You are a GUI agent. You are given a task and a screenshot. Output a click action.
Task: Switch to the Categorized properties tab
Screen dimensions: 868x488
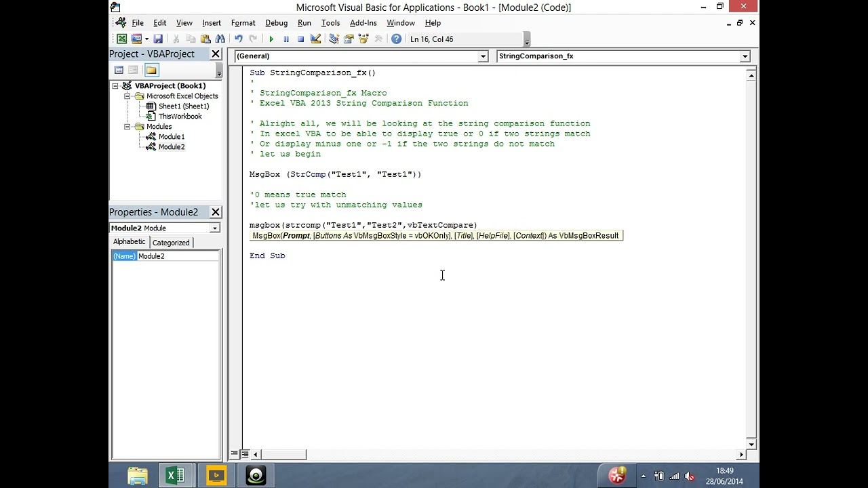pos(171,243)
